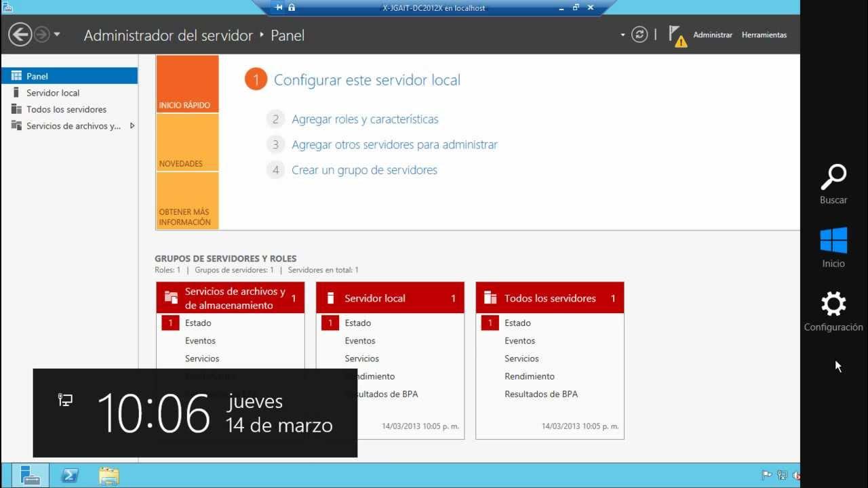
Task: Open the Herramientas menu
Action: click(x=764, y=35)
